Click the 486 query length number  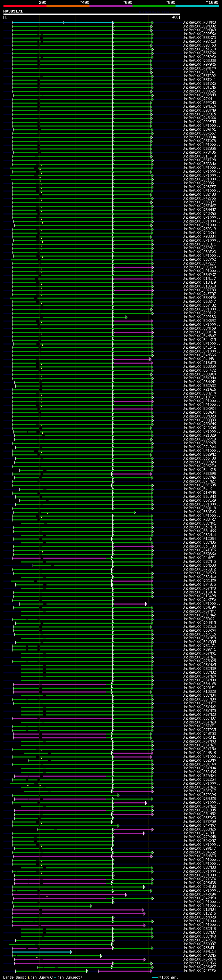(175, 17)
